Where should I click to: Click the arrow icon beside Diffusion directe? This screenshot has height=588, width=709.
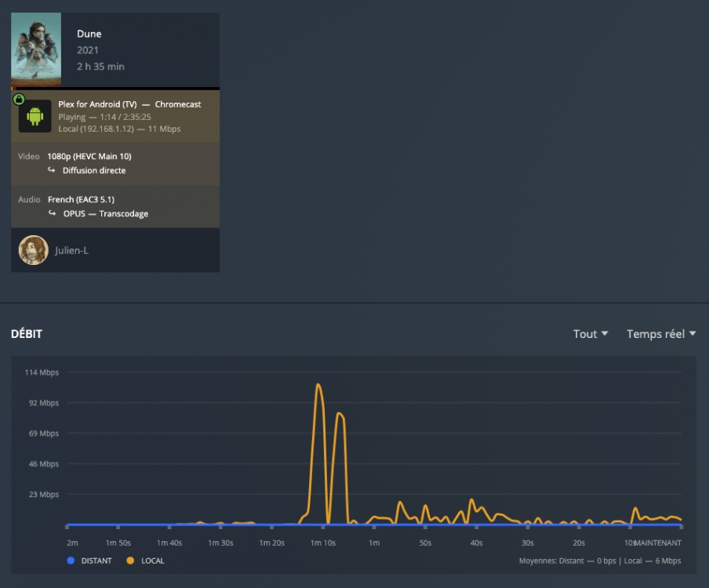pyautogui.click(x=52, y=170)
